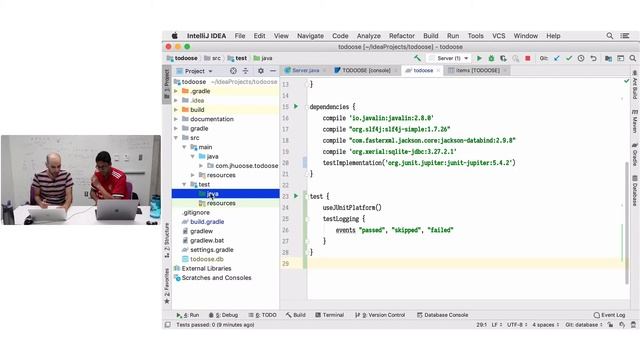Collapse the test folder
This screenshot has height=360, width=640.
[184, 184]
